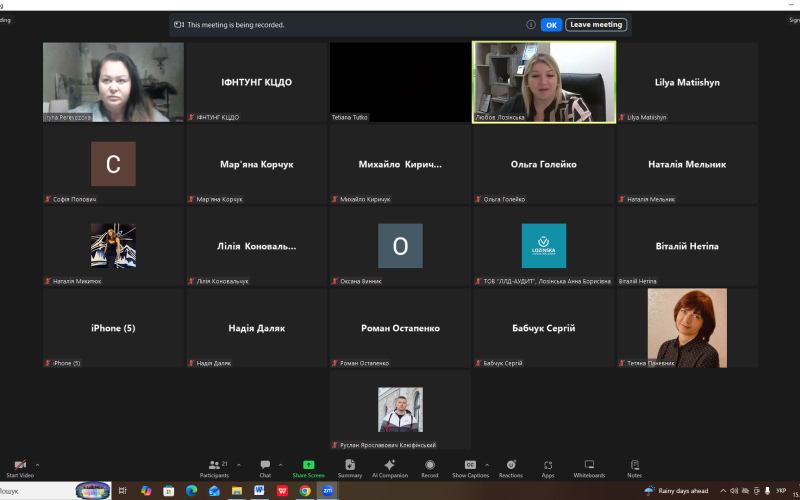The width and height of the screenshot is (800, 500).
Task: Click Руслан Ярославович Клюфінський's profile photo
Action: point(401,410)
